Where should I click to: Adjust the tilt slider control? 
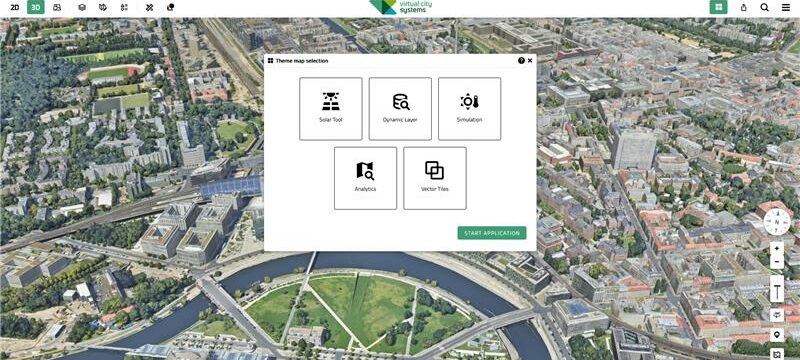click(777, 292)
